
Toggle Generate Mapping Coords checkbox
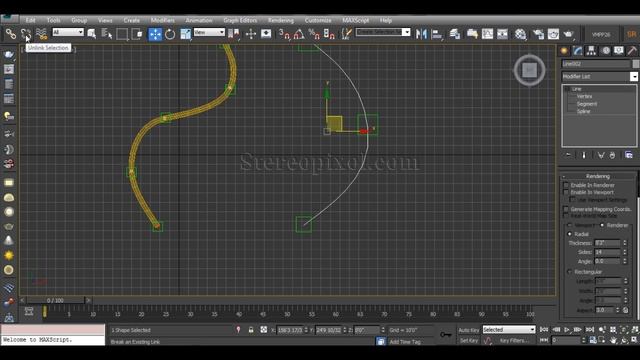566,209
